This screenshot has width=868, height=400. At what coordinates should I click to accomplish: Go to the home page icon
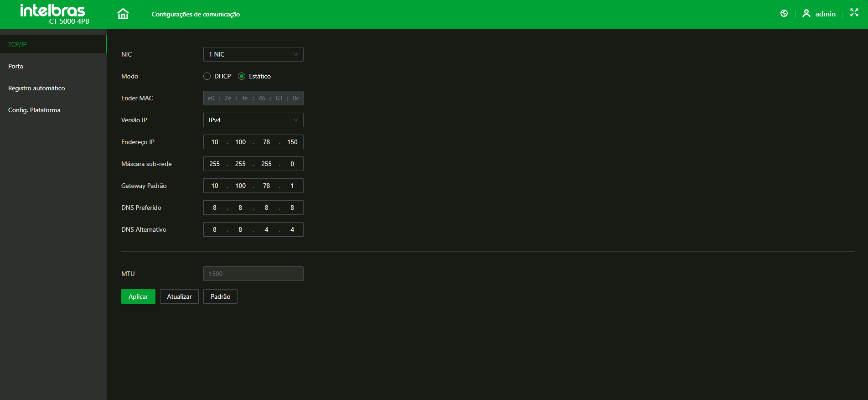123,14
